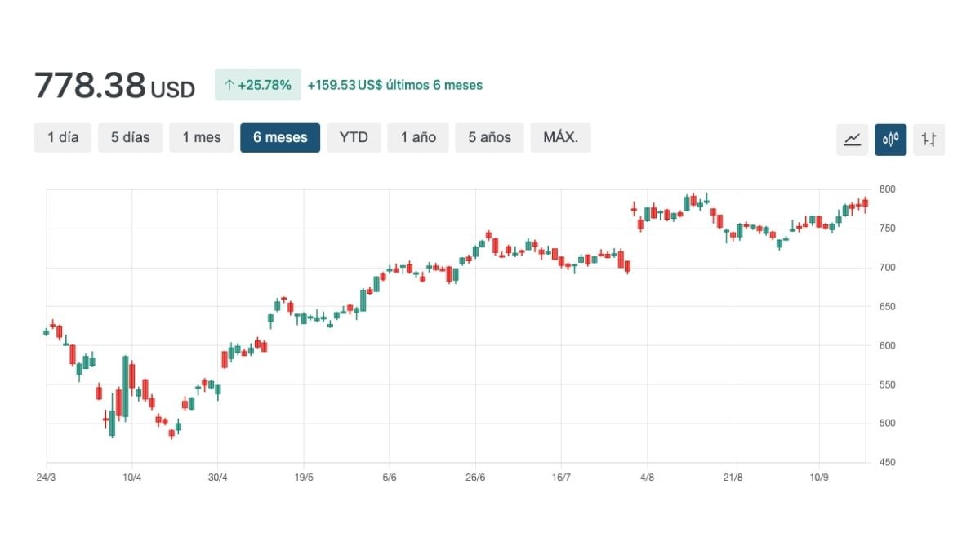This screenshot has width=980, height=551.
Task: Click the 24/3 date label on the x-axis
Action: (47, 477)
